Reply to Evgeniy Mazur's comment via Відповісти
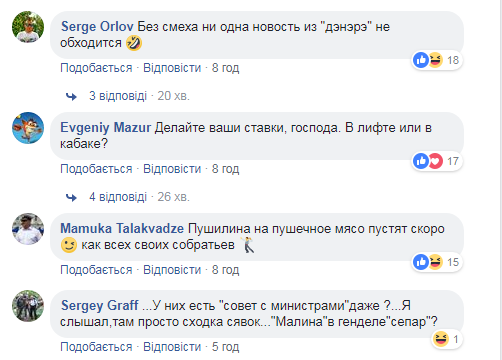Image resolution: width=502 pixels, height=360 pixels. coord(172,169)
